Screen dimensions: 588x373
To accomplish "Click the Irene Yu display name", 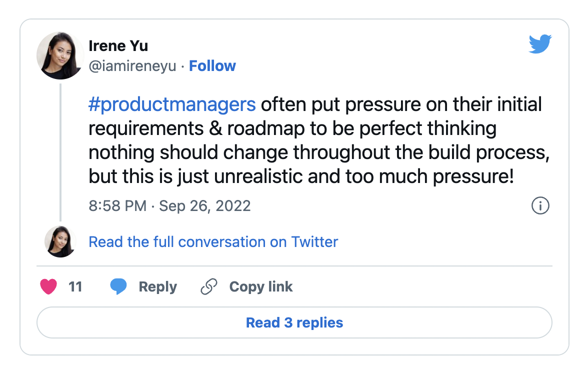I will (118, 45).
